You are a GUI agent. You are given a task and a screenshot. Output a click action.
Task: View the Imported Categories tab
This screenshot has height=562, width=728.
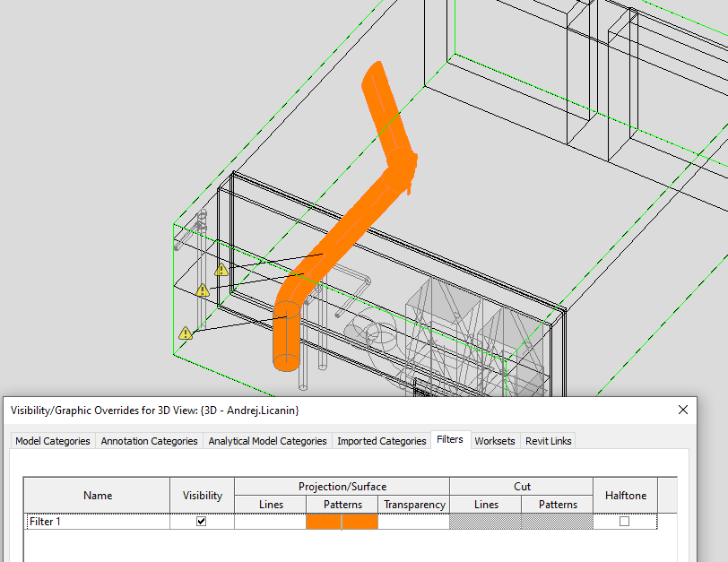[x=380, y=440]
